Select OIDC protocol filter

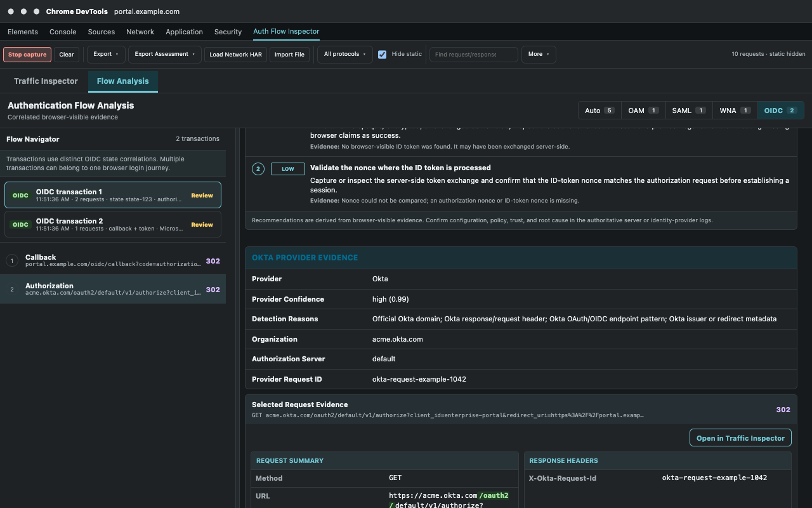pos(780,110)
